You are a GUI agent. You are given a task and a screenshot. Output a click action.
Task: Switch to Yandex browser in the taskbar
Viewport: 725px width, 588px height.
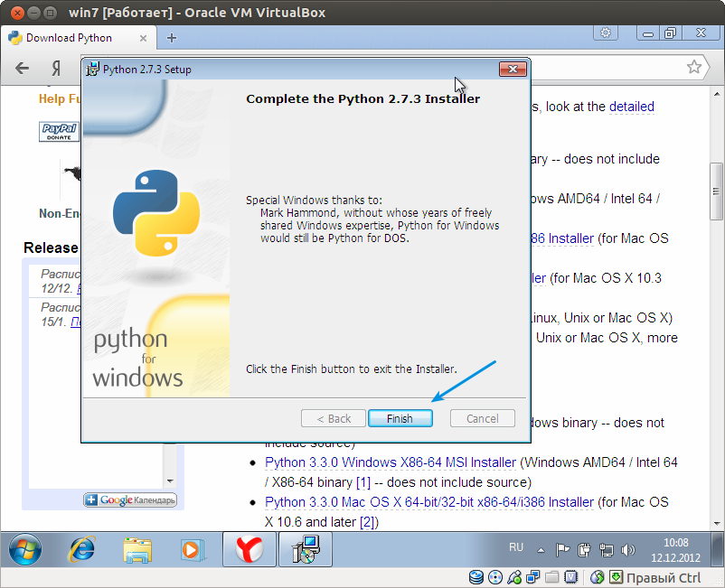click(250, 549)
